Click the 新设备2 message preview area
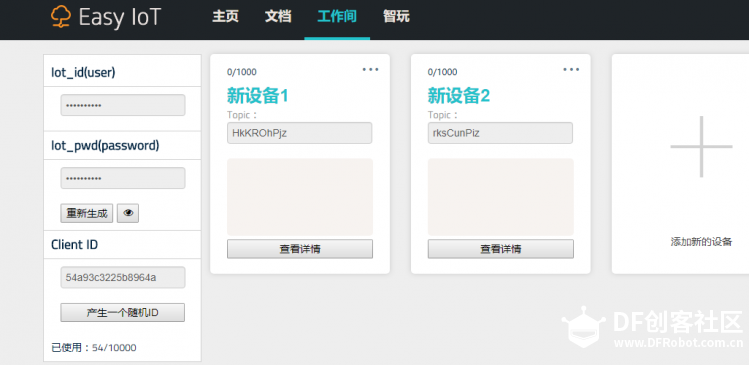 tap(501, 197)
